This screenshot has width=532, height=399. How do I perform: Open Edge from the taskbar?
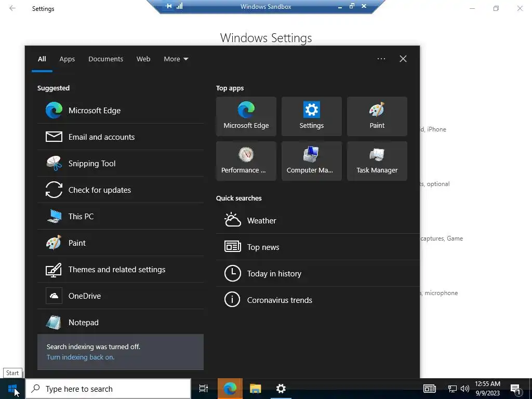pyautogui.click(x=230, y=389)
